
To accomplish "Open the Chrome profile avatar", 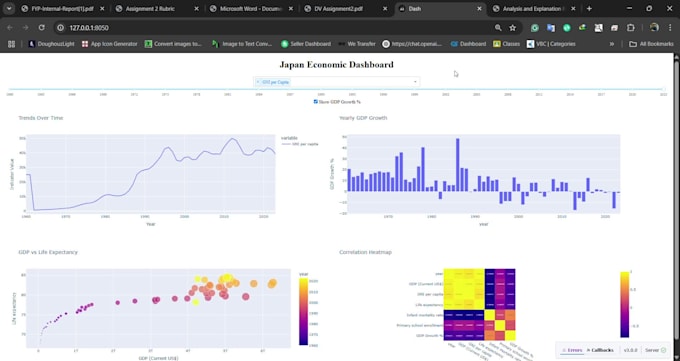I will pos(654,27).
